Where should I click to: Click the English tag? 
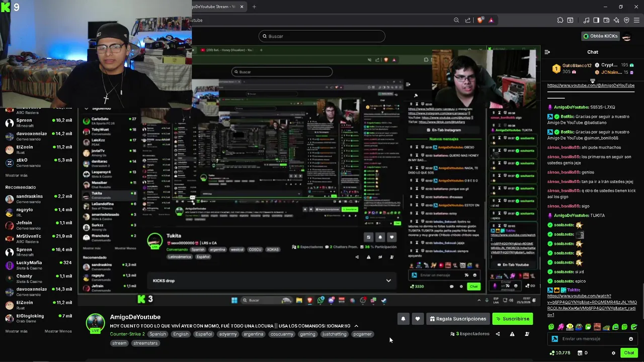181,334
